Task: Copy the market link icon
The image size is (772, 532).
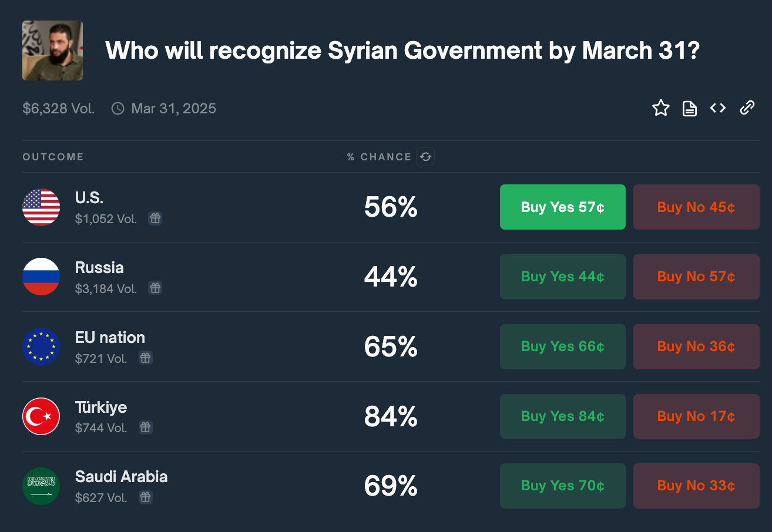Action: [747, 108]
